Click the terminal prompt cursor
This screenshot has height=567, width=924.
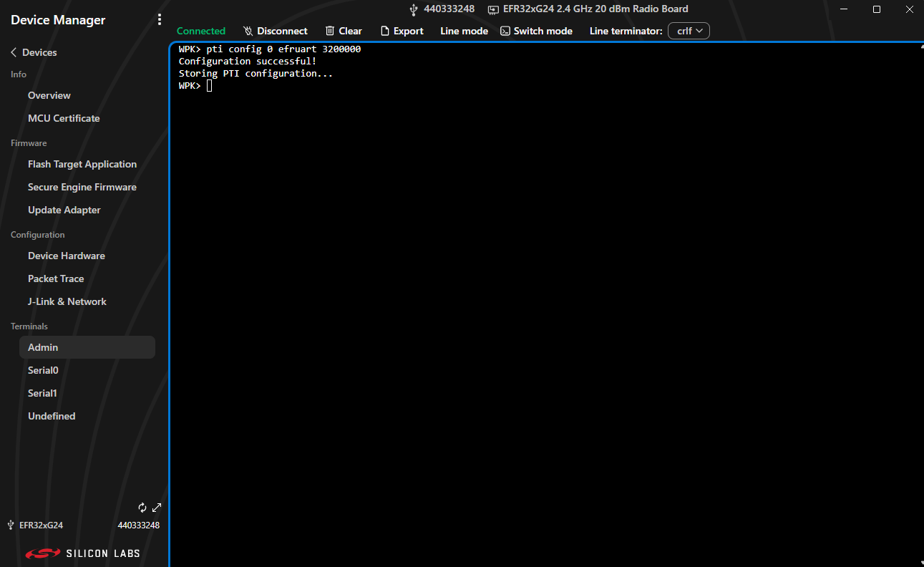click(x=209, y=86)
